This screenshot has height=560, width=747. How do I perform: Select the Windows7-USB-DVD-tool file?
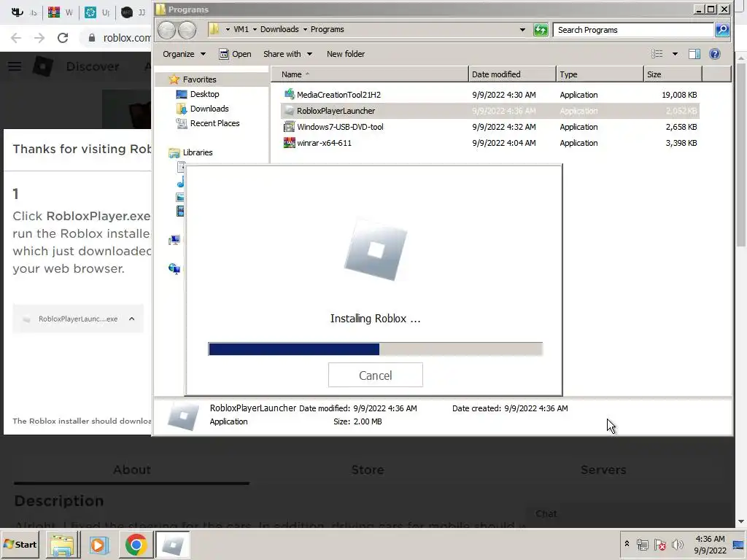[489, 127]
